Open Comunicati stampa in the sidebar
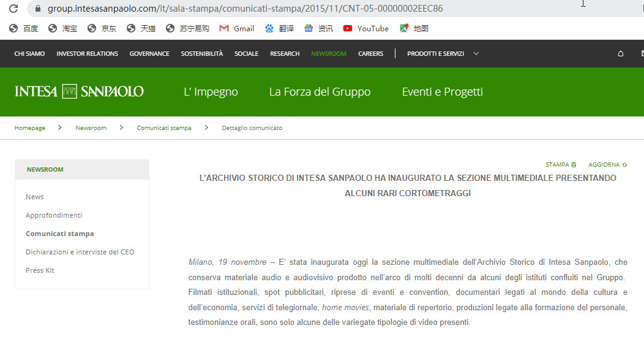 pyautogui.click(x=59, y=234)
